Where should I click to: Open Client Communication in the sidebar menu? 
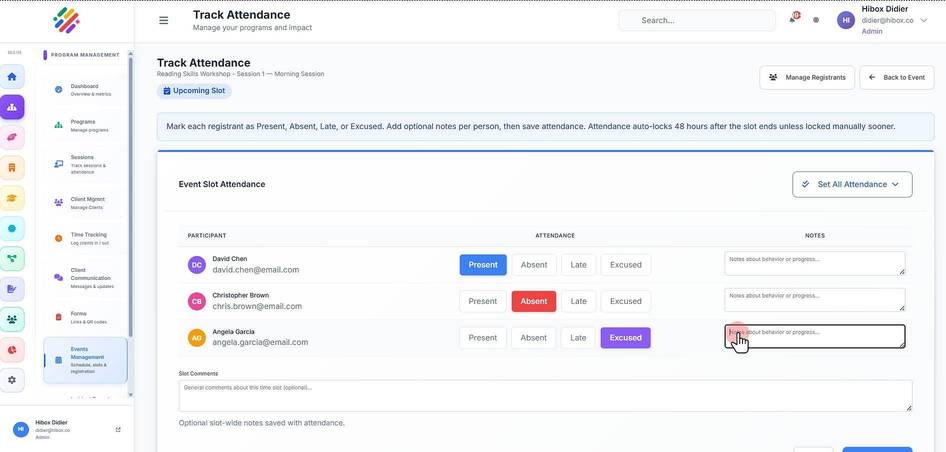pos(85,278)
